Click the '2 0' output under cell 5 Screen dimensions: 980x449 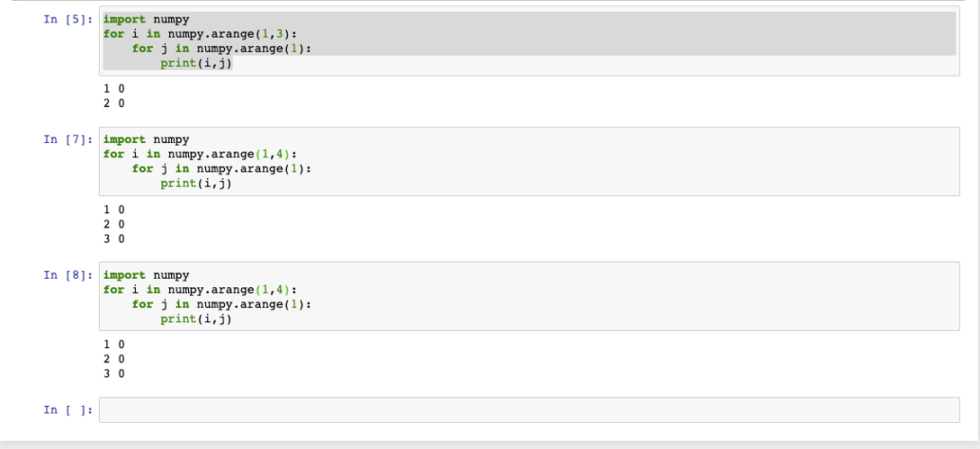113,103
